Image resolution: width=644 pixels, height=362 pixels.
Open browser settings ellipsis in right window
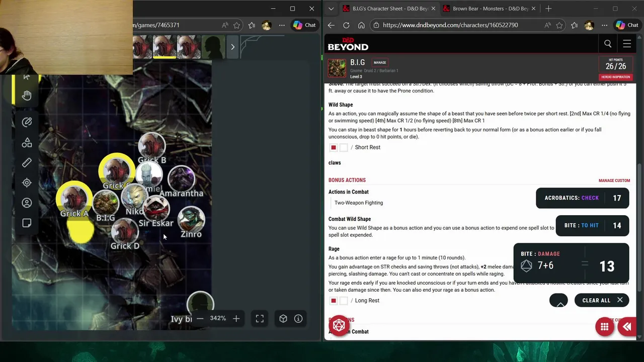click(x=604, y=25)
